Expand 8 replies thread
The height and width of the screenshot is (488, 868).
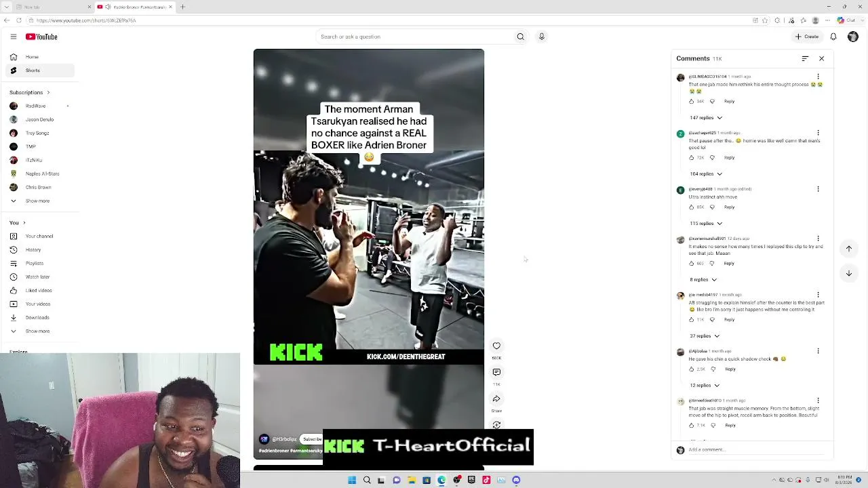click(x=703, y=280)
